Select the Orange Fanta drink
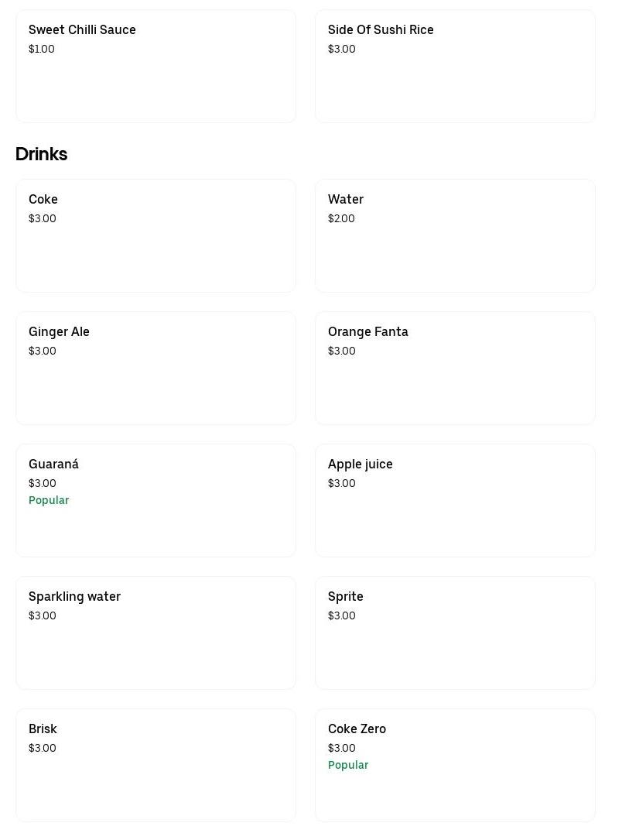Image resolution: width=622 pixels, height=840 pixels. (x=455, y=368)
